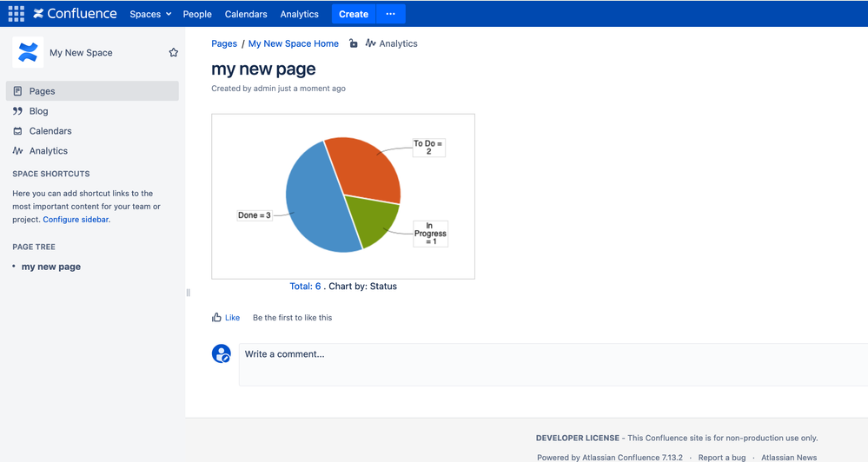
Task: Click the thumbs-up Like icon
Action: pyautogui.click(x=216, y=317)
